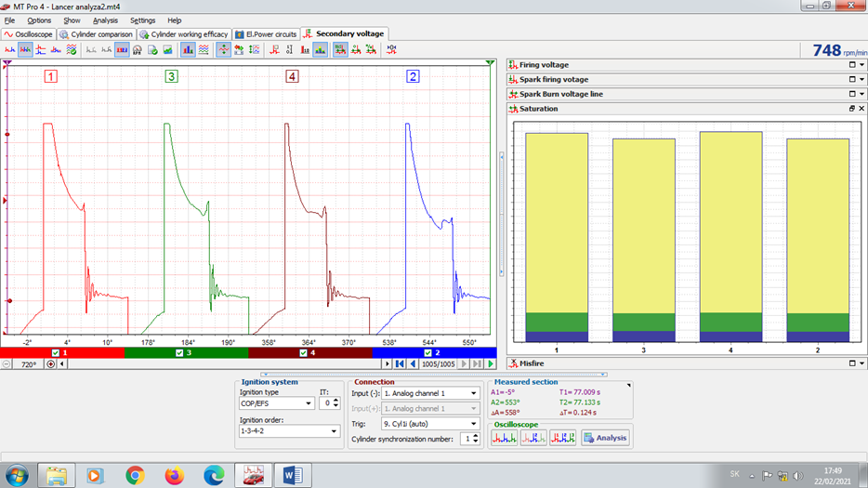Switch to the Cylinder comparison tab
868x488 pixels.
coord(97,34)
